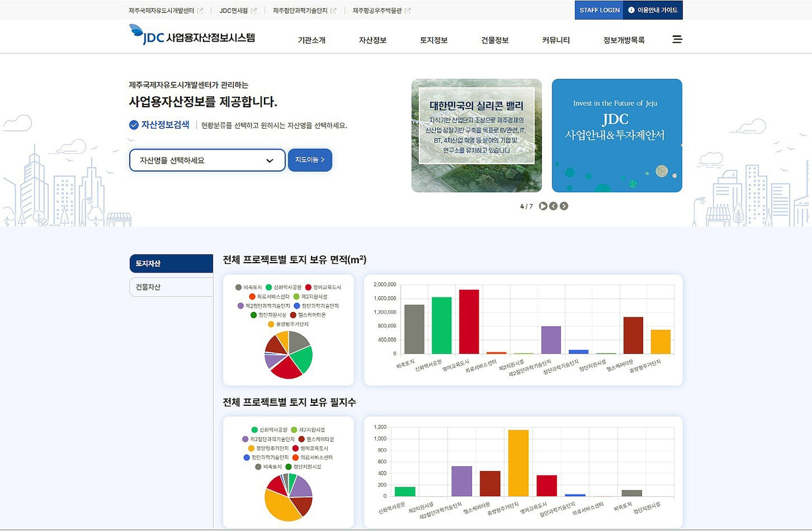The width and height of the screenshot is (812, 531).
Task: Open the 토지정보 menu
Action: pyautogui.click(x=434, y=41)
